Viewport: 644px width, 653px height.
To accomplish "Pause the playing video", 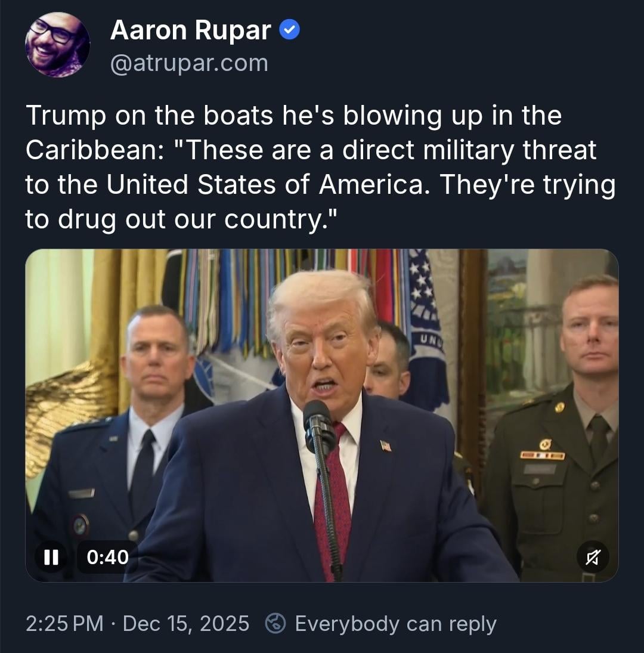I will 51,557.
